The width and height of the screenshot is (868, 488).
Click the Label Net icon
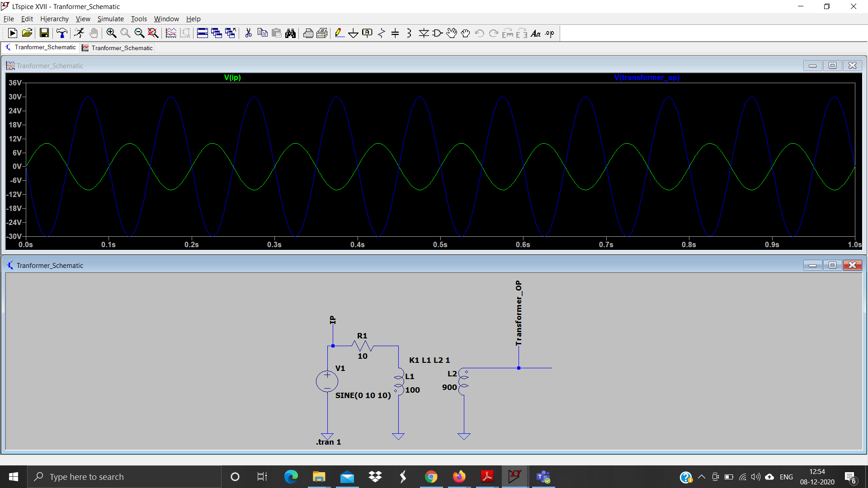click(x=367, y=33)
